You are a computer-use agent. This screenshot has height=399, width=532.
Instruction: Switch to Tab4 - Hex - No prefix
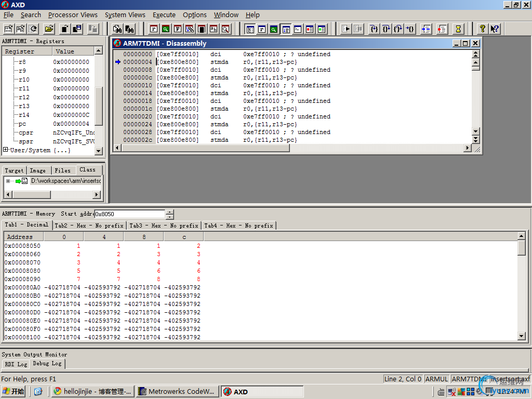(239, 225)
